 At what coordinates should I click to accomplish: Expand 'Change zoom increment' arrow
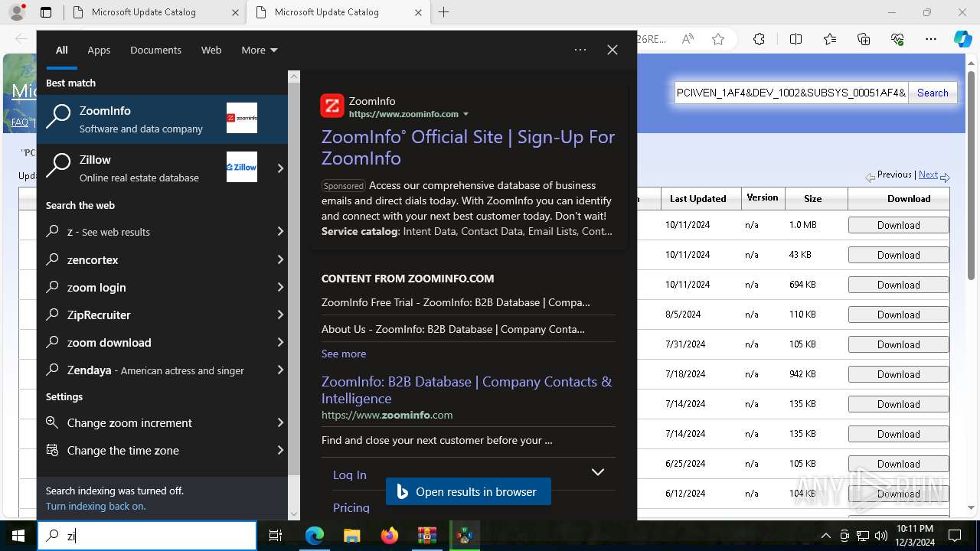(x=280, y=422)
